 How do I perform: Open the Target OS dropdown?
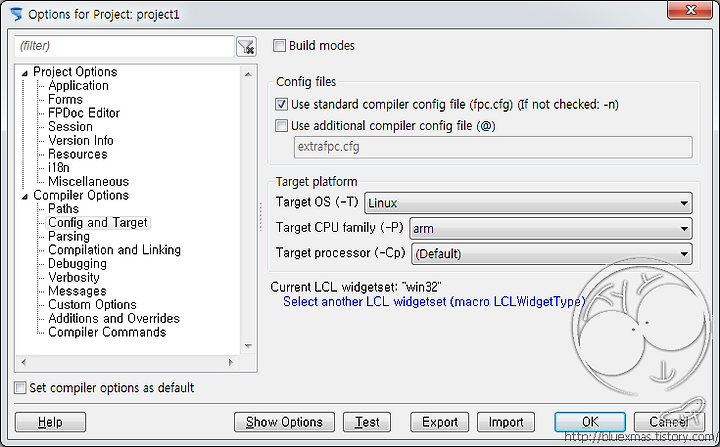point(528,203)
